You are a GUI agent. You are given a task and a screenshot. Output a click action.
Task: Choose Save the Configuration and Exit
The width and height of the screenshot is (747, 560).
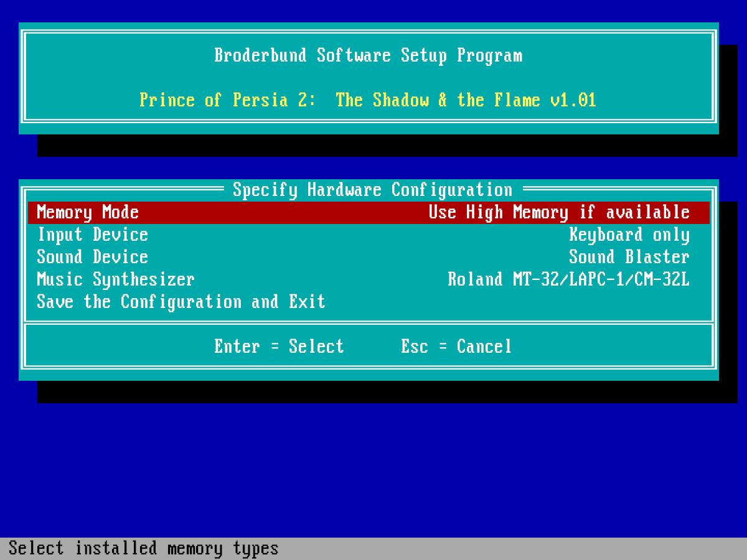pyautogui.click(x=369, y=302)
